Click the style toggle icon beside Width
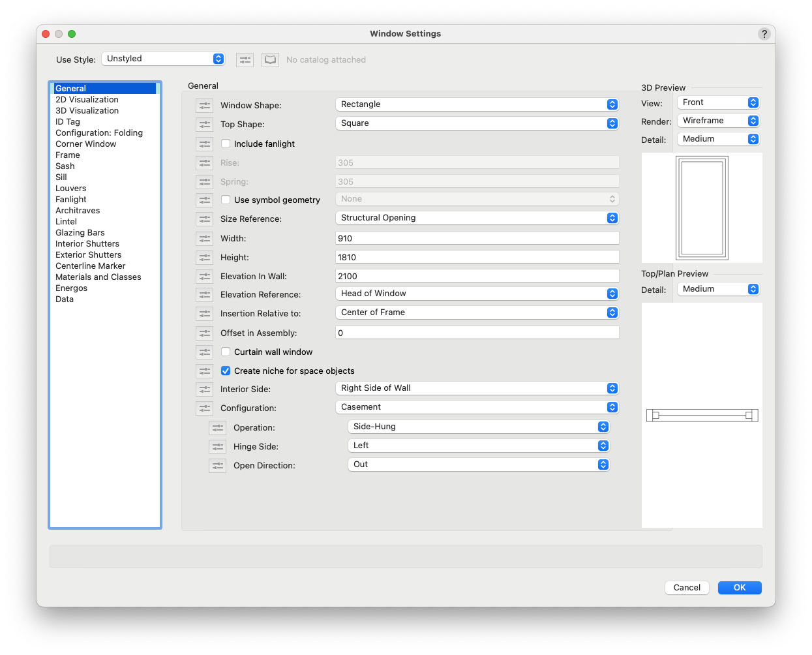 204,239
